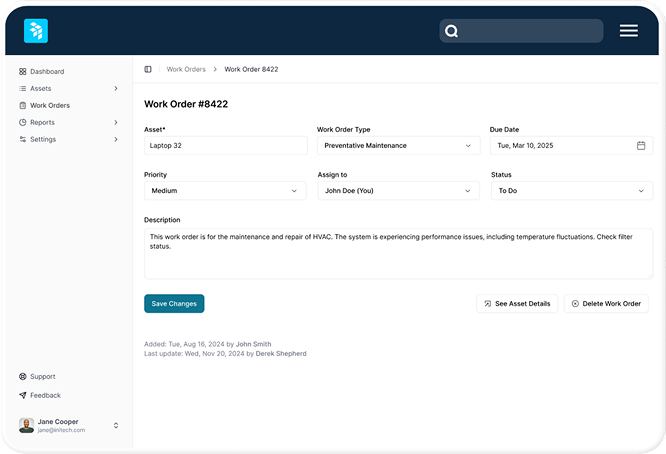Click the Work Order #8422 heading

(186, 104)
